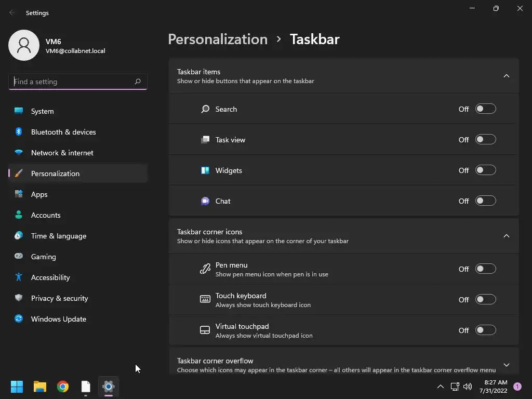This screenshot has width=532, height=399.
Task: Click the volume speaker tray icon
Action: coord(468,387)
